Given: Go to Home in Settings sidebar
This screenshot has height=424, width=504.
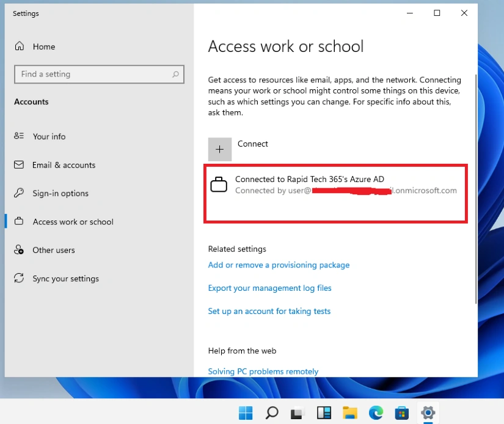Looking at the screenshot, I should (x=44, y=46).
